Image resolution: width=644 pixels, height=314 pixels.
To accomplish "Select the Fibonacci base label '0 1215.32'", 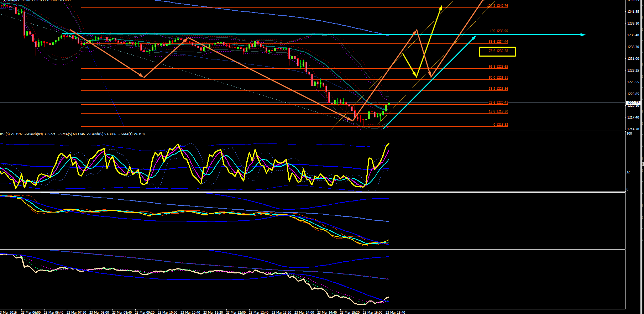I will (501, 125).
